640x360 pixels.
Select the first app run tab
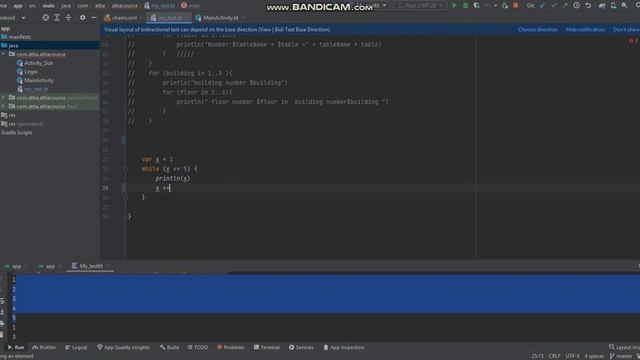tap(16, 266)
